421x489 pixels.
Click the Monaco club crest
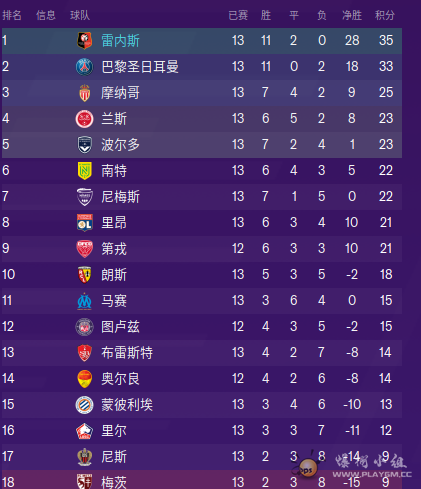[x=85, y=93]
